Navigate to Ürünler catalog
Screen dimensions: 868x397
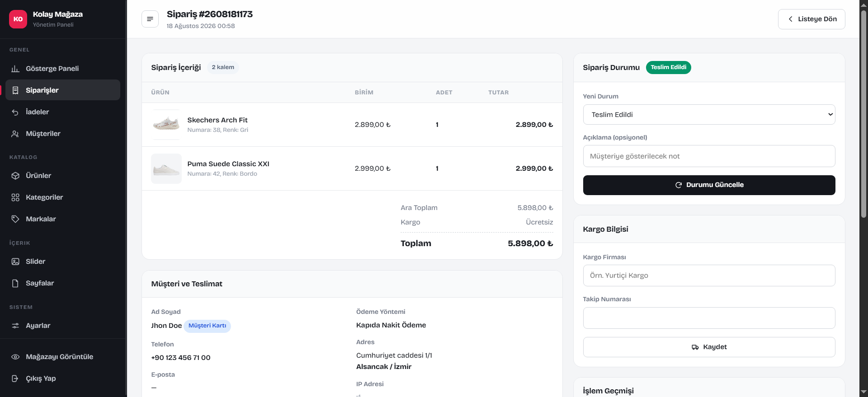tap(63, 176)
